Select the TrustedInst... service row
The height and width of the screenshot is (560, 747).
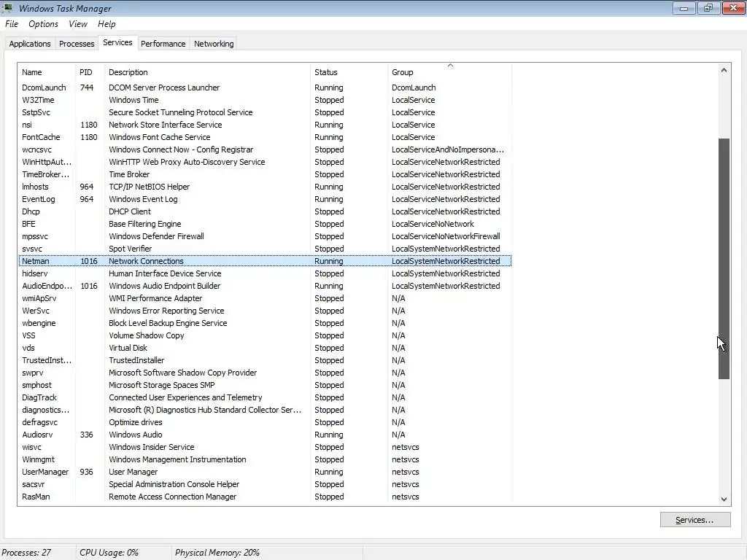[x=265, y=360]
